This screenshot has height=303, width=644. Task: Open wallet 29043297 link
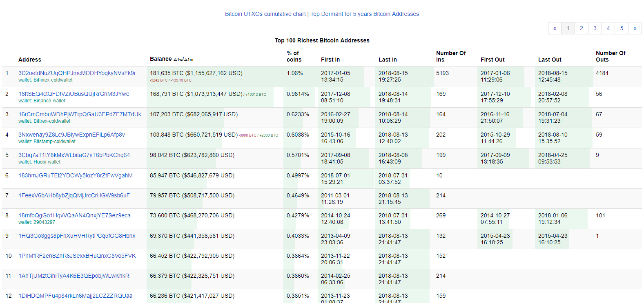tap(44, 222)
